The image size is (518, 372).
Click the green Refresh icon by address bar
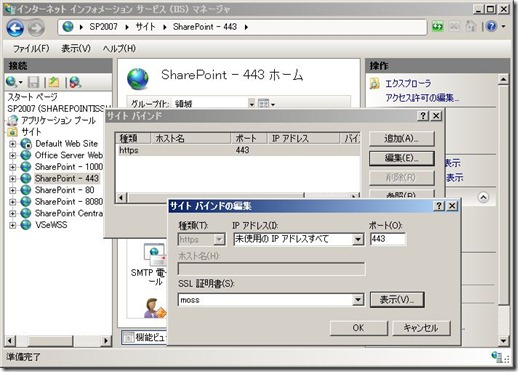click(x=438, y=26)
